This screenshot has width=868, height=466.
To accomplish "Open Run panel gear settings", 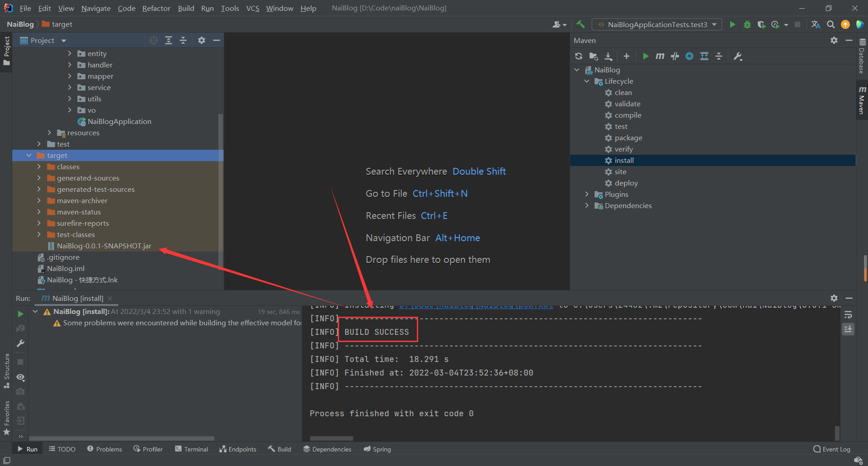I will point(834,298).
